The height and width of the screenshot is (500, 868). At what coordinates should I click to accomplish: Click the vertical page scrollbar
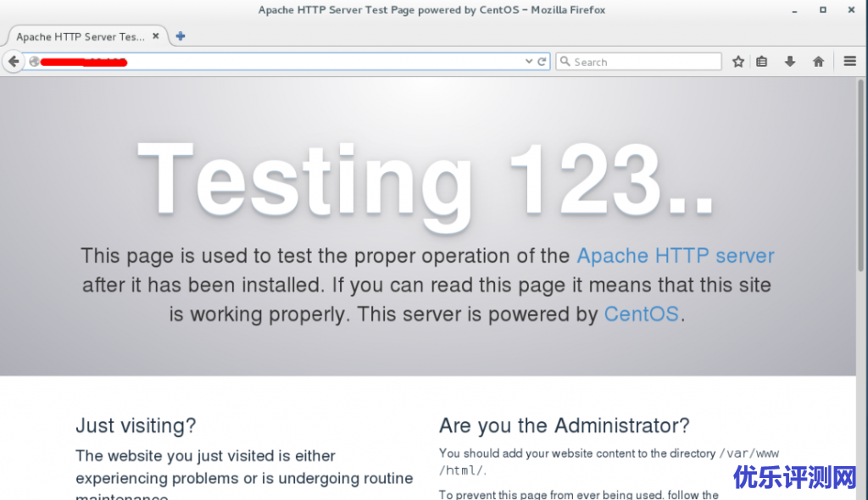tap(862, 254)
